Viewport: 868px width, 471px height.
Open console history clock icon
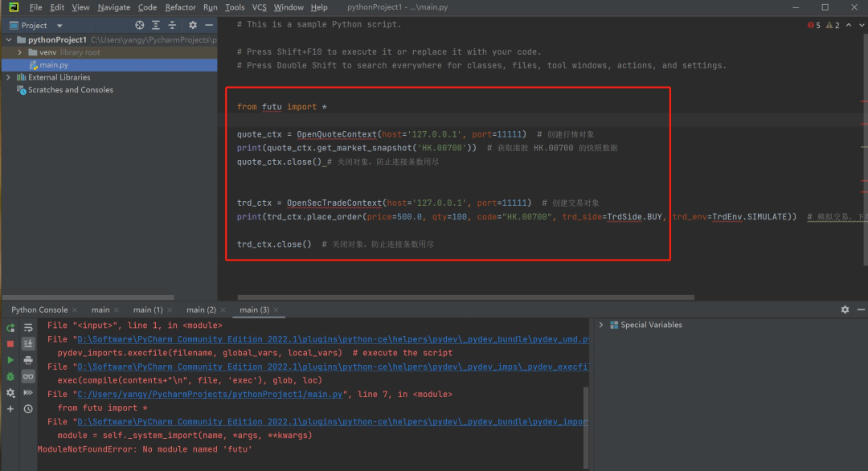tap(28, 408)
